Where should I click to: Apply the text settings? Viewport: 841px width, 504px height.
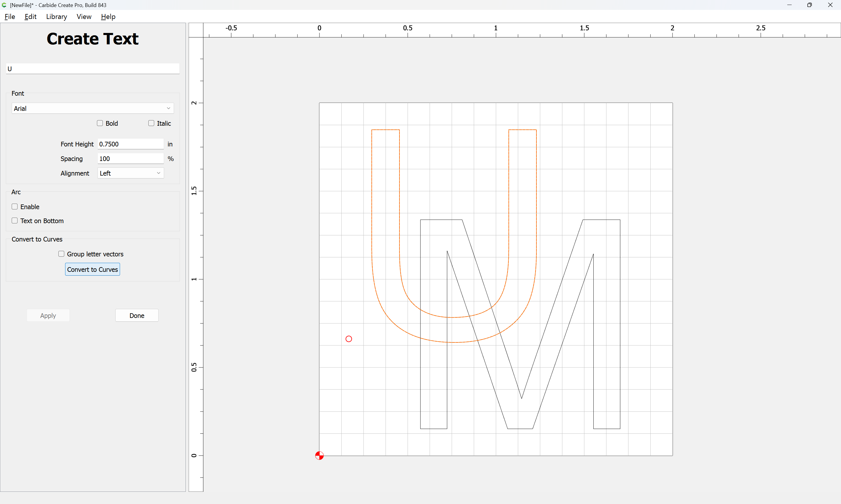click(x=48, y=315)
